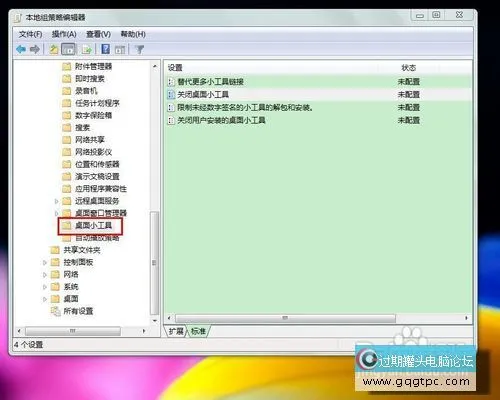Click the Export list toolbar icon
This screenshot has width=500, height=400.
[87, 50]
